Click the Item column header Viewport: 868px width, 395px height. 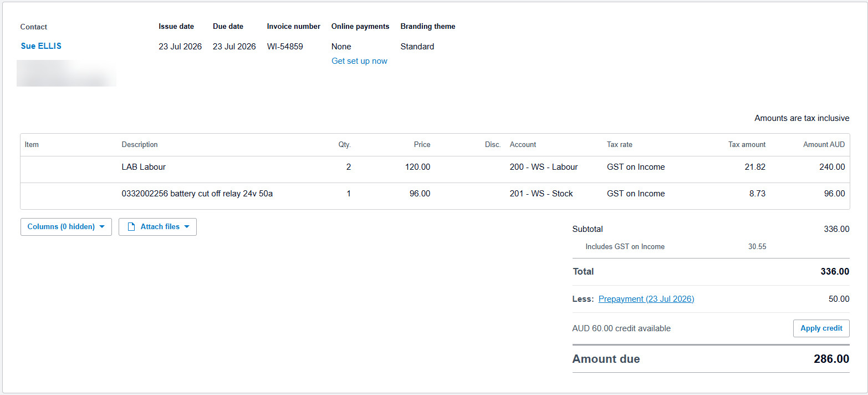[x=32, y=145]
